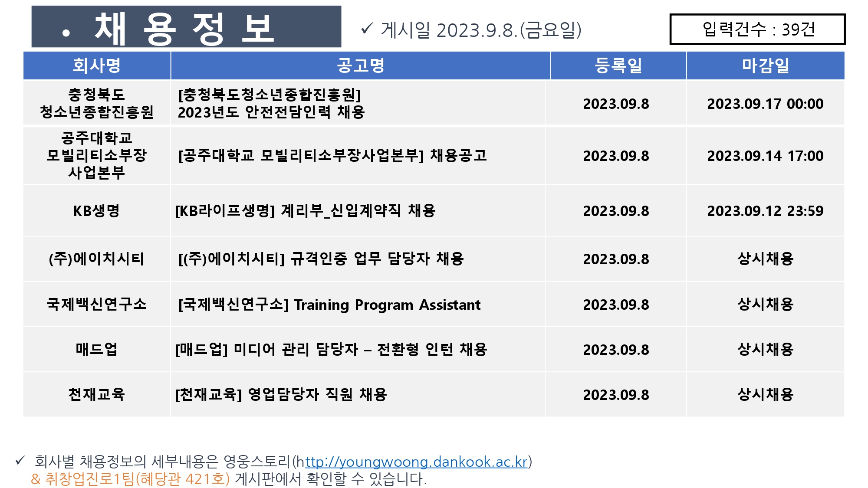This screenshot has width=868, height=488.
Task: Click the 등록일 column header
Action: coord(618,66)
